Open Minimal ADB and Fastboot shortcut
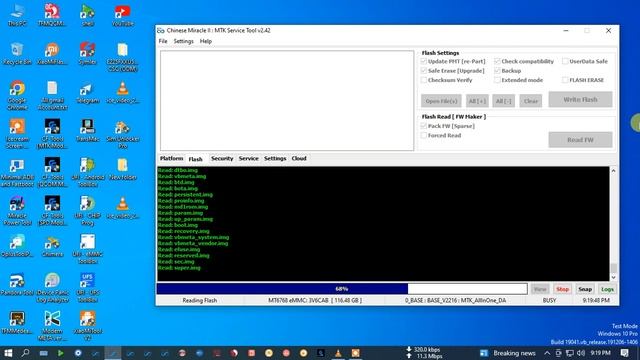Image resolution: width=640 pixels, height=360 pixels. (x=17, y=172)
